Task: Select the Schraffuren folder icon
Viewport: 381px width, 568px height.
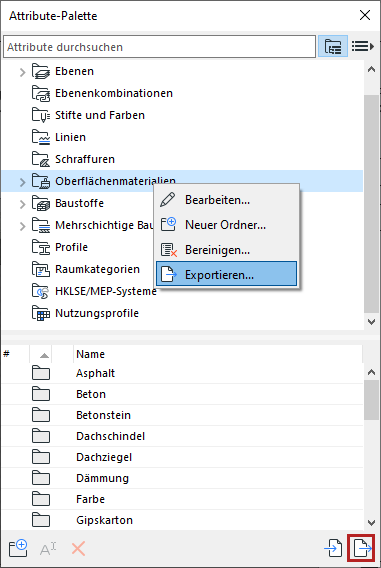Action: [41, 159]
